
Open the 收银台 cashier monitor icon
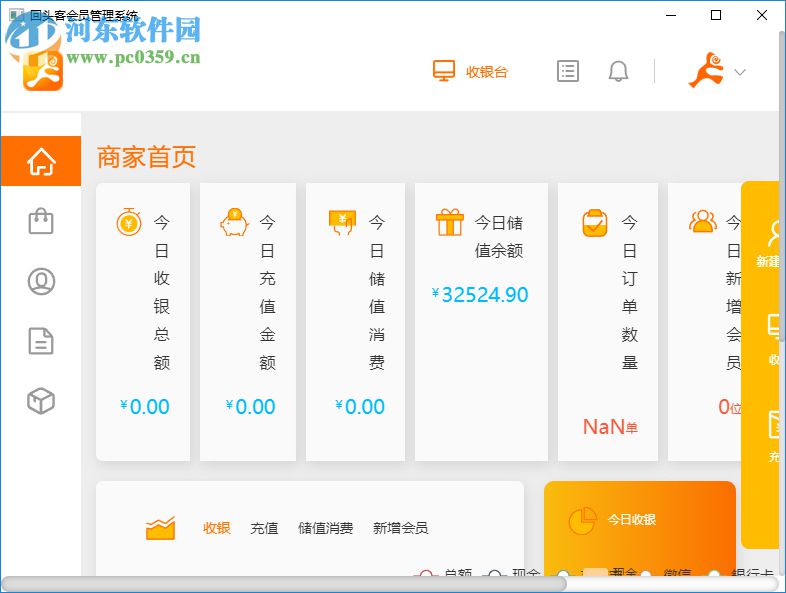[x=444, y=71]
